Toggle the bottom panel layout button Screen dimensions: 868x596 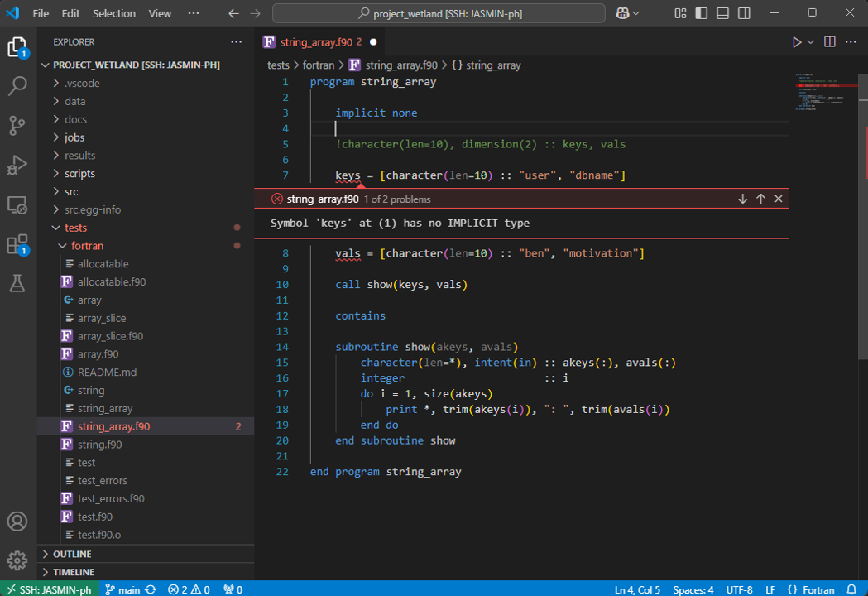coord(723,13)
